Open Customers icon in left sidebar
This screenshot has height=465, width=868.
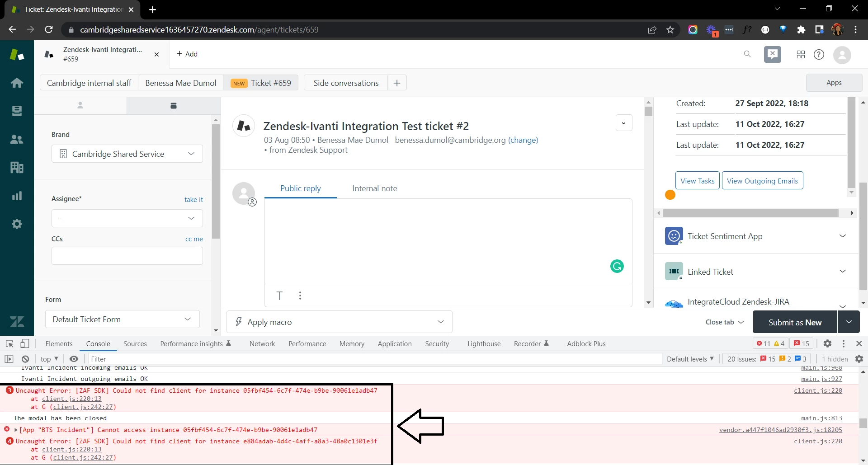point(17,139)
